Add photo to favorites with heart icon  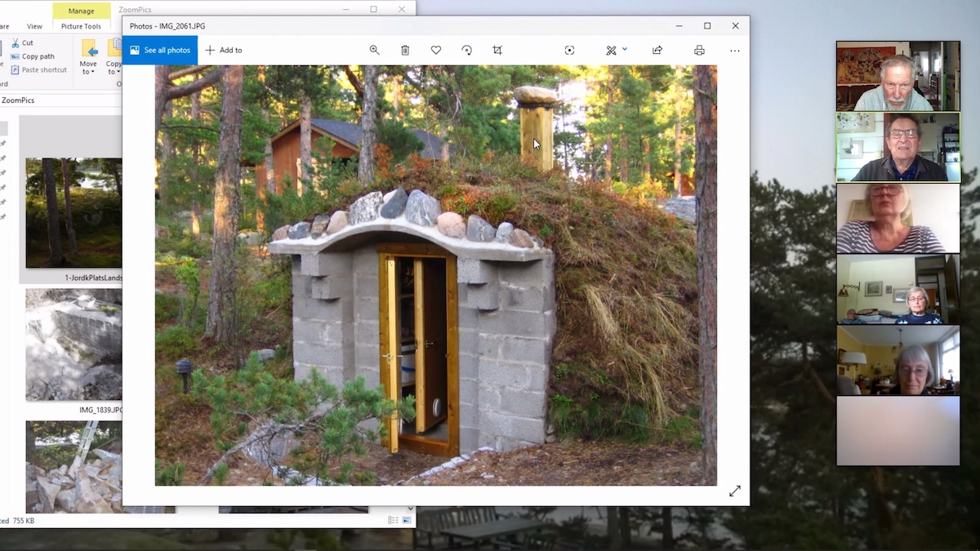point(436,51)
